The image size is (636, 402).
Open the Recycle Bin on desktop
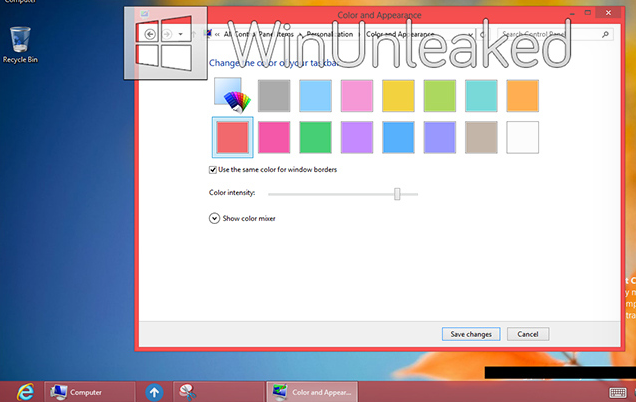pyautogui.click(x=20, y=42)
